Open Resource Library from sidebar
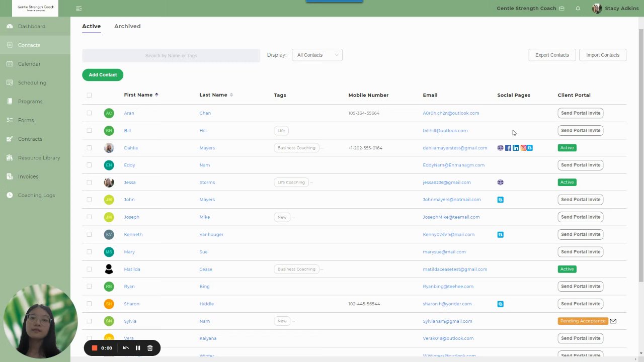 [39, 158]
